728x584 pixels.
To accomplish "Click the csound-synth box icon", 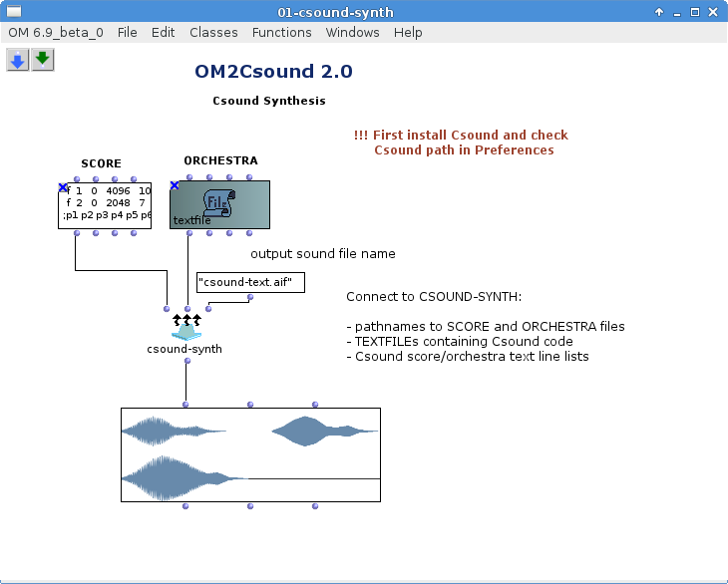I will tap(186, 327).
